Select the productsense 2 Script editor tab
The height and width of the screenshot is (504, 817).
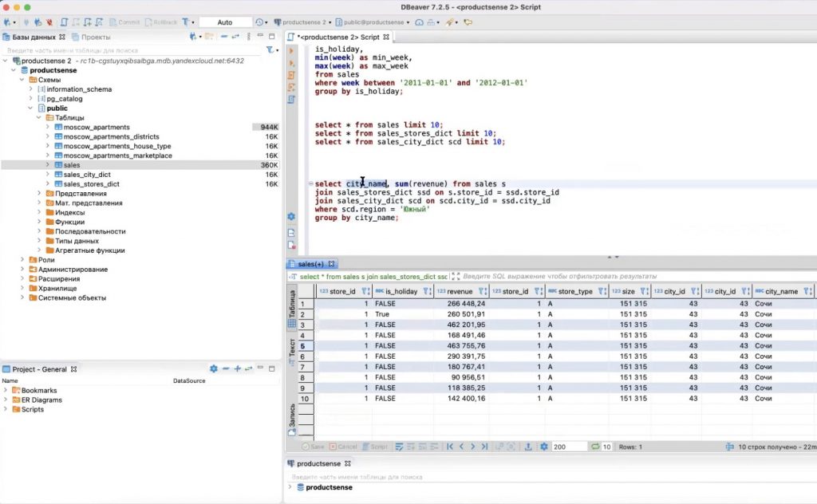(x=338, y=37)
